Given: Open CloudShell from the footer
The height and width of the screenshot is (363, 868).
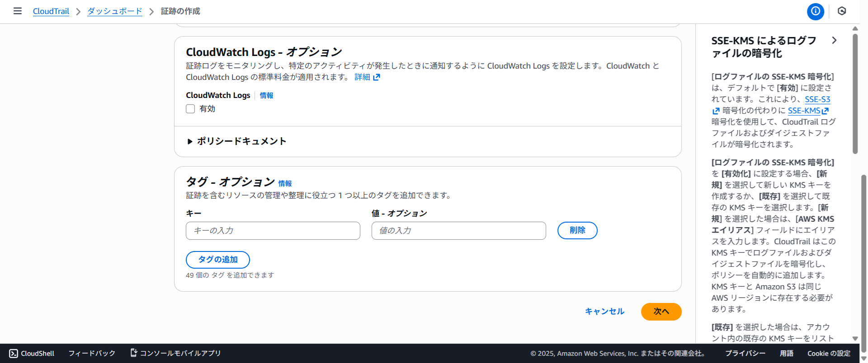Looking at the screenshot, I should coord(32,353).
